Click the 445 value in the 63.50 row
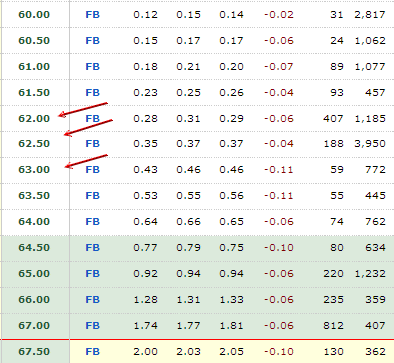 coord(375,196)
